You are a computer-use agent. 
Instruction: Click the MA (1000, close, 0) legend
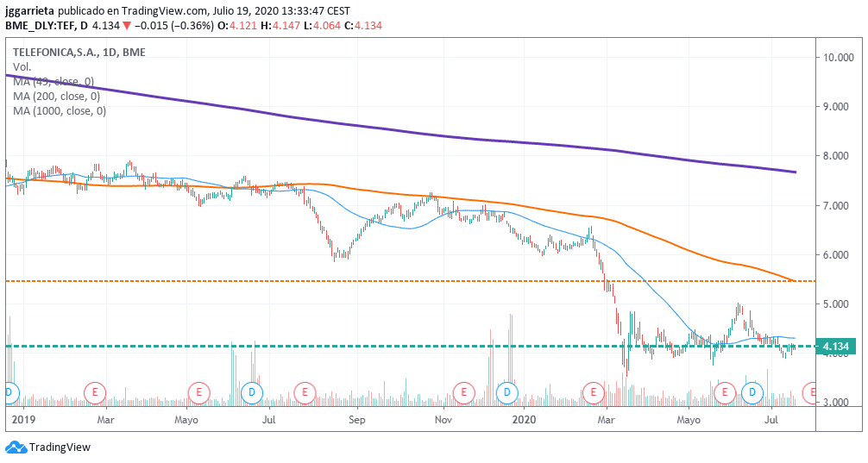(x=60, y=110)
